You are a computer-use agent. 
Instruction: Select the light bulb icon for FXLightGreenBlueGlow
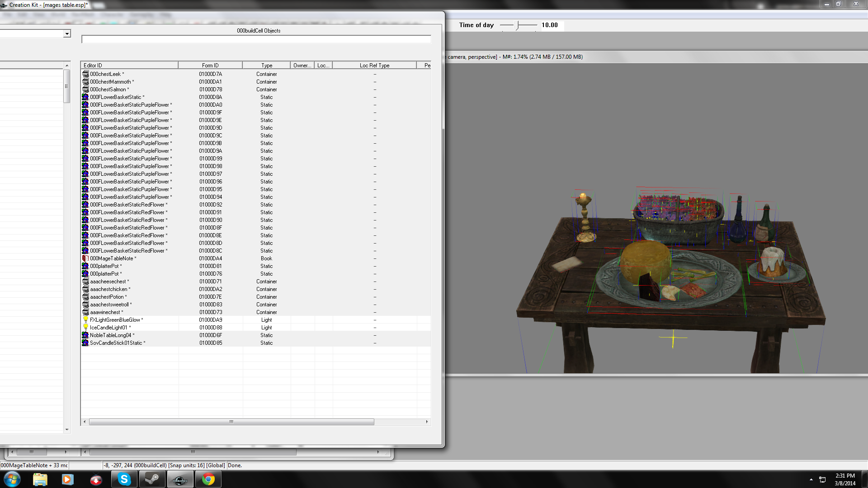[x=85, y=319]
